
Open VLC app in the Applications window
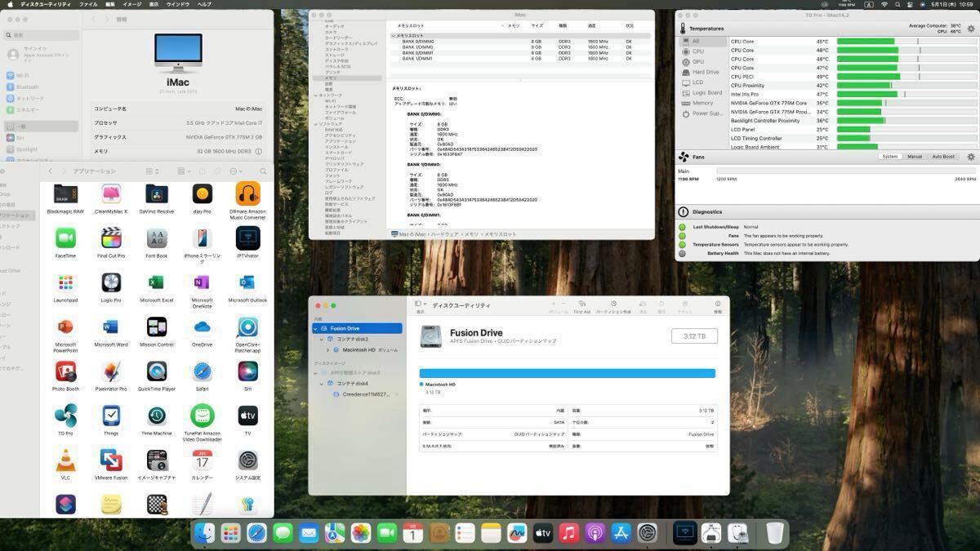[65, 460]
